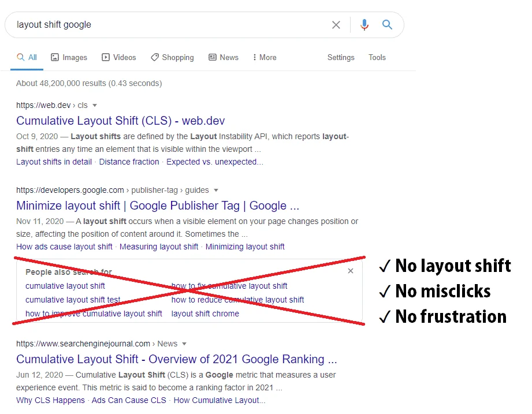Clear the search box with the X icon
The width and height of the screenshot is (532, 414).
pyautogui.click(x=336, y=25)
